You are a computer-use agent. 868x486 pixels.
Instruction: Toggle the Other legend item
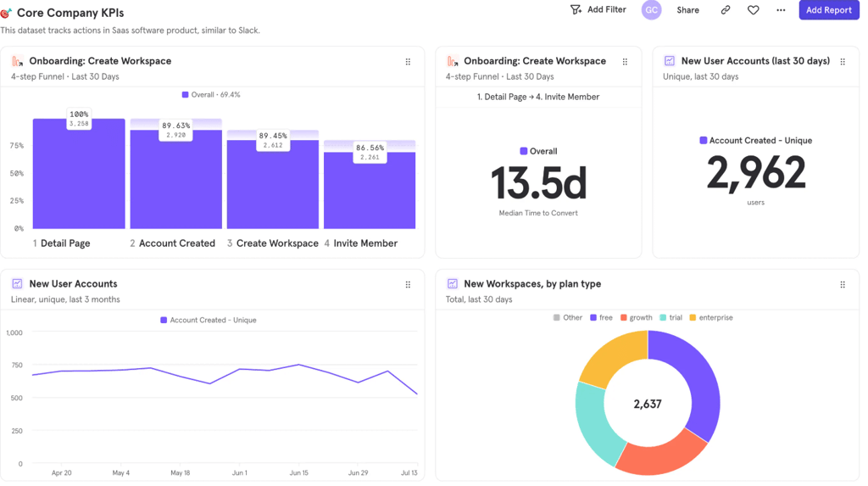[x=567, y=317]
